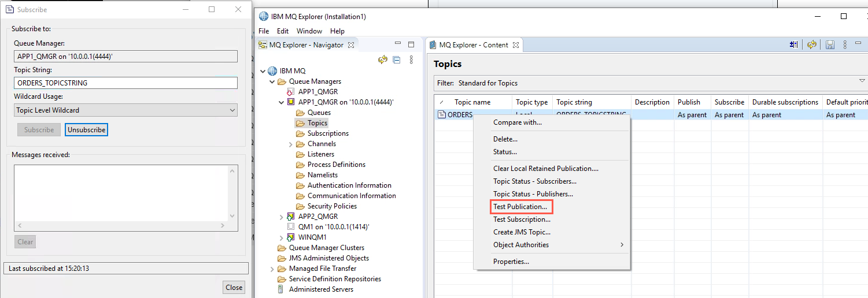Screen dimensions: 868x298
Task: Click the Listeners folder icon
Action: (x=300, y=154)
